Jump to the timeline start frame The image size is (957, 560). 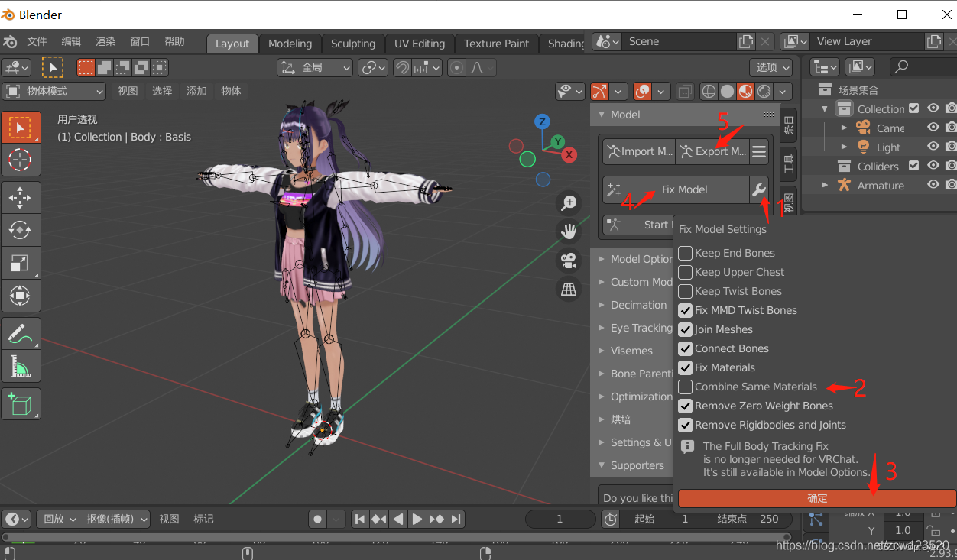[360, 519]
